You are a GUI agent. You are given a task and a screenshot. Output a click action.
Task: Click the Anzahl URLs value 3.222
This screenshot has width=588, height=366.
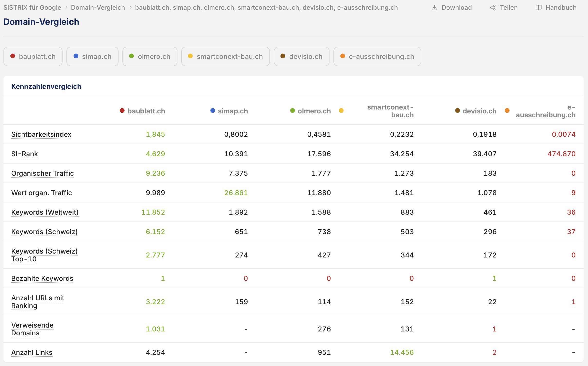pos(155,302)
